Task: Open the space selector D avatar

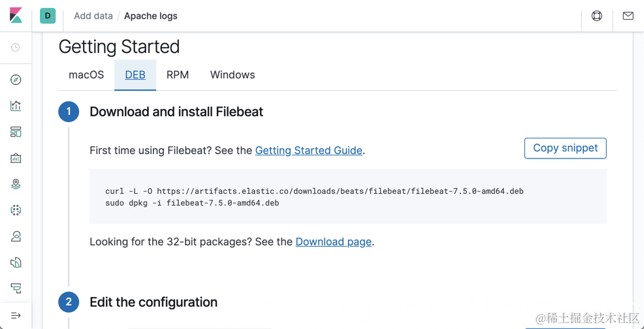Action: (48, 16)
